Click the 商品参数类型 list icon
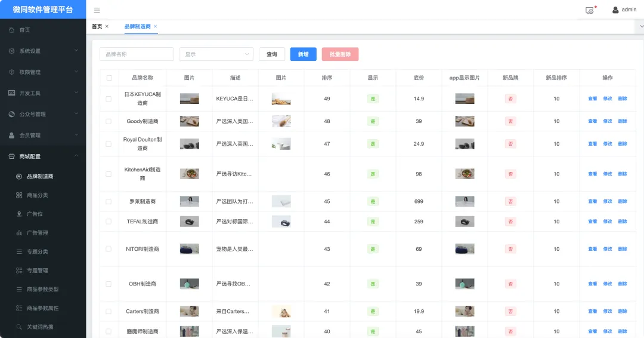The width and height of the screenshot is (644, 338). [x=19, y=290]
